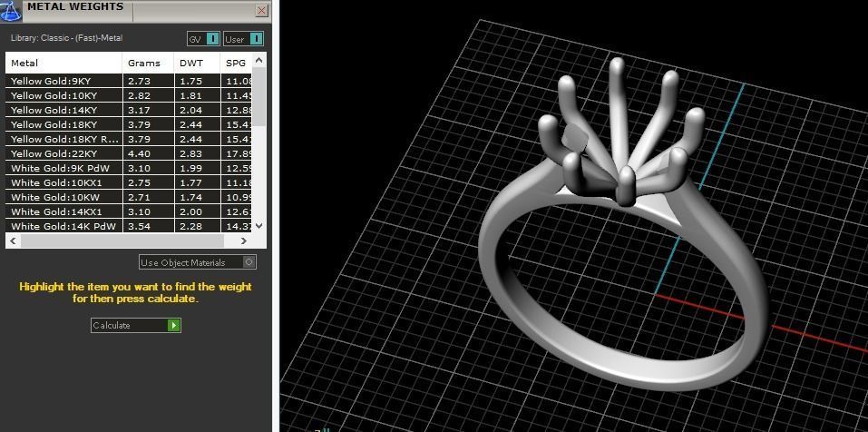Click the 4.40 grams value
The image size is (868, 432).
click(139, 153)
